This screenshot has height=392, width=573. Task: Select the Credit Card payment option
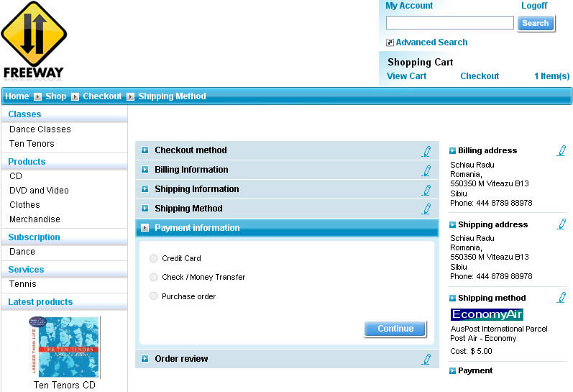coord(154,258)
